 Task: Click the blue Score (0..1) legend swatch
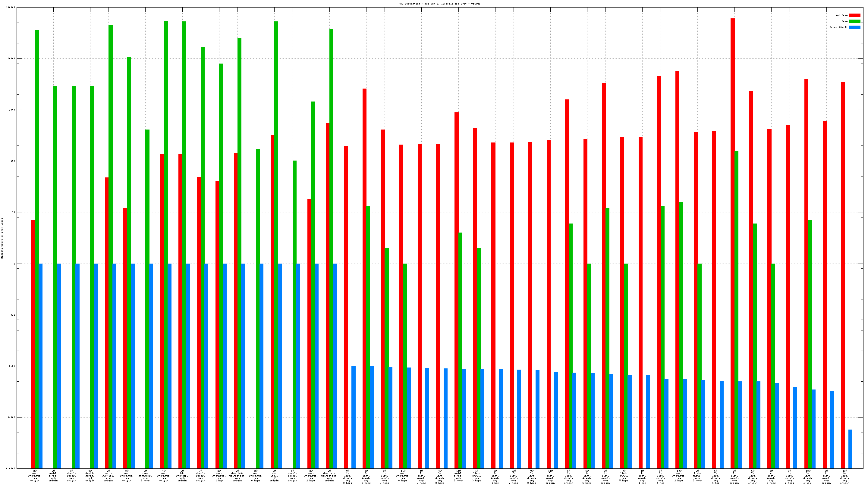[854, 27]
